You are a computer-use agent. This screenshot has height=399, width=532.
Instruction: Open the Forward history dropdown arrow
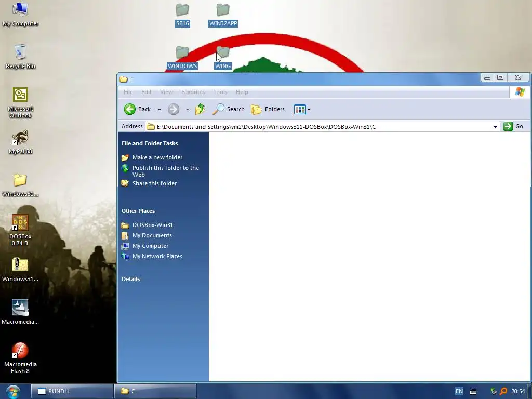(x=188, y=110)
